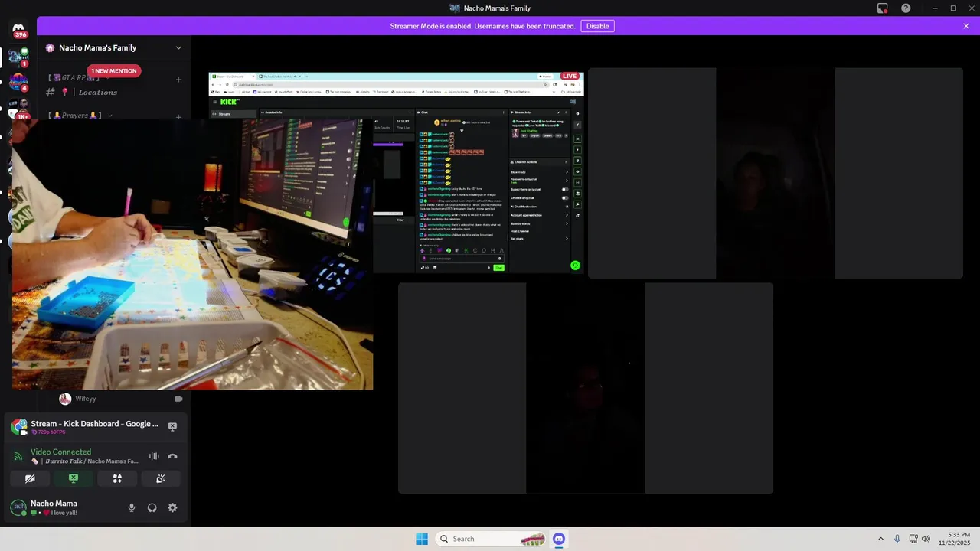Click the green Chat button in stream
The width and height of the screenshot is (980, 551).
pyautogui.click(x=498, y=267)
